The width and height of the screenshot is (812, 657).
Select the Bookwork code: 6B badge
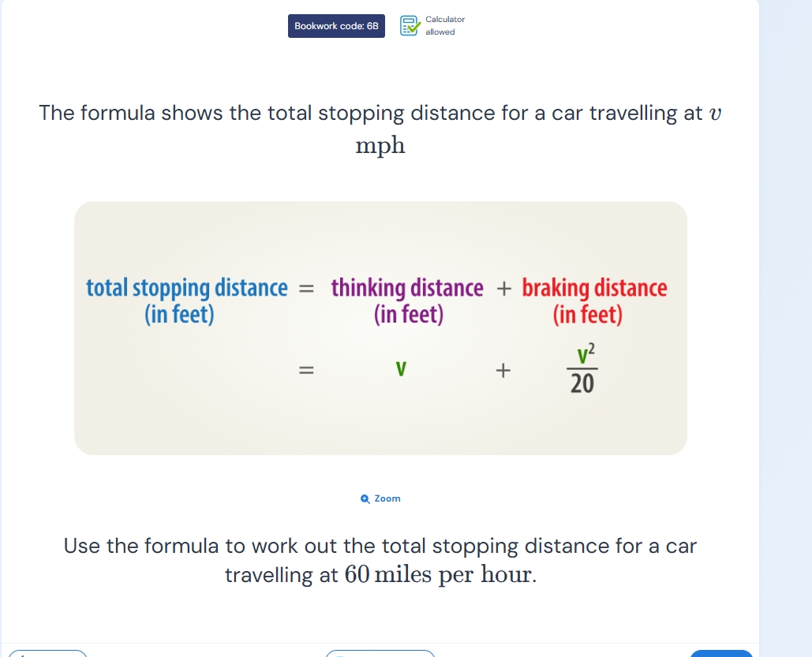pyautogui.click(x=336, y=25)
